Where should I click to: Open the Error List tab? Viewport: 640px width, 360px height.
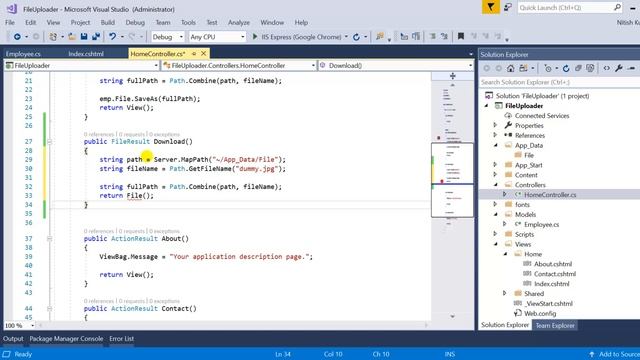[x=121, y=338]
